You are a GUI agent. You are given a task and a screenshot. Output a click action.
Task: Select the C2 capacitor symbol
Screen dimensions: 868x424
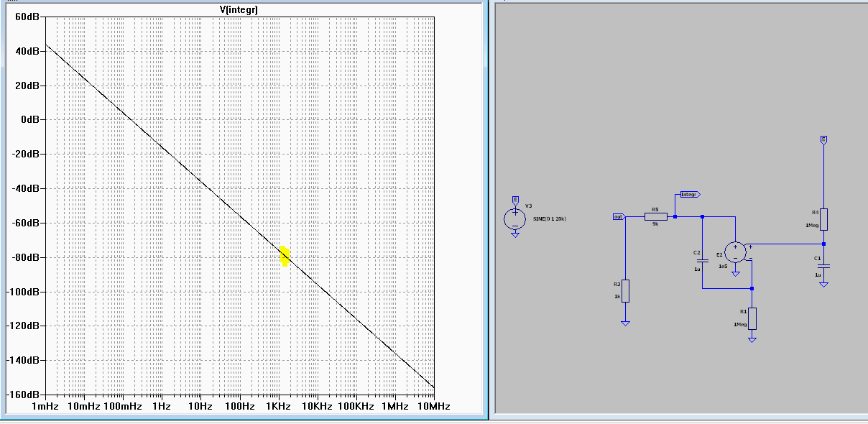point(703,260)
